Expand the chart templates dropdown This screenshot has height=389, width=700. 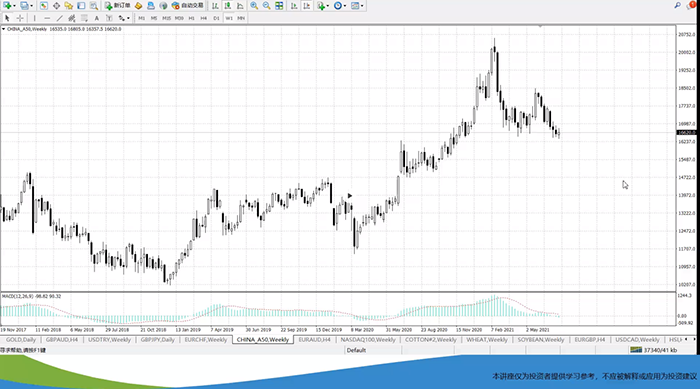click(362, 6)
